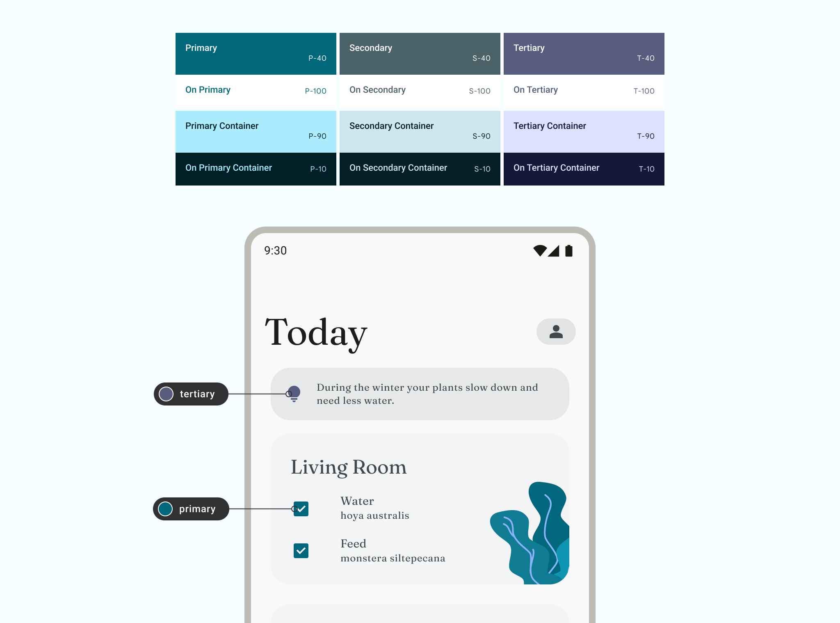840x623 pixels.
Task: Click the Primary P-40 color block
Action: (x=256, y=53)
